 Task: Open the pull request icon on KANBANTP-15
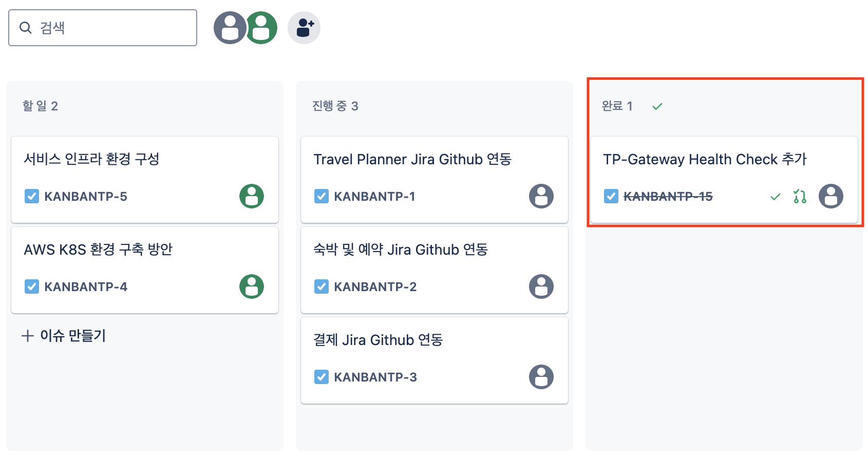800,196
